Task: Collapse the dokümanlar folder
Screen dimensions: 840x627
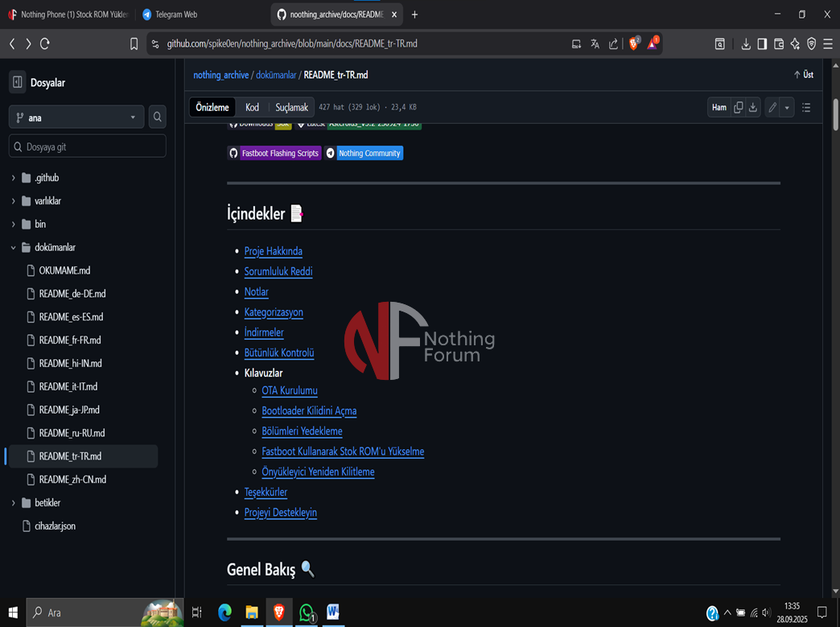Action: point(13,248)
